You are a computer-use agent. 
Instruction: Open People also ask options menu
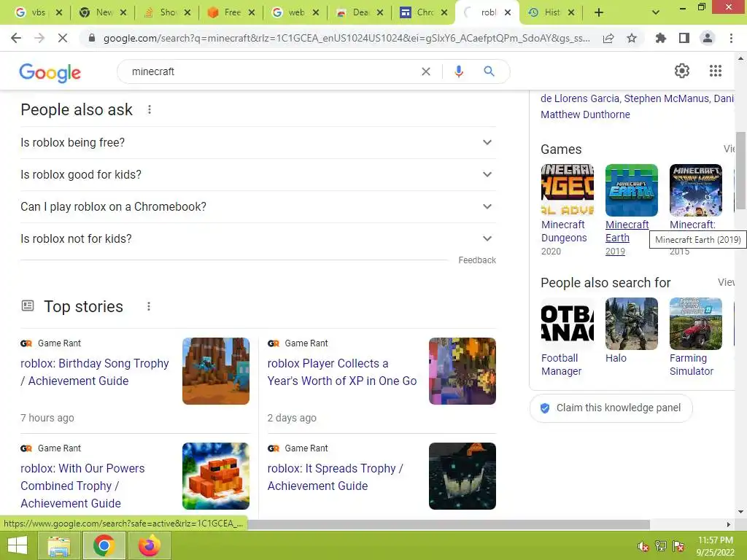coord(149,109)
